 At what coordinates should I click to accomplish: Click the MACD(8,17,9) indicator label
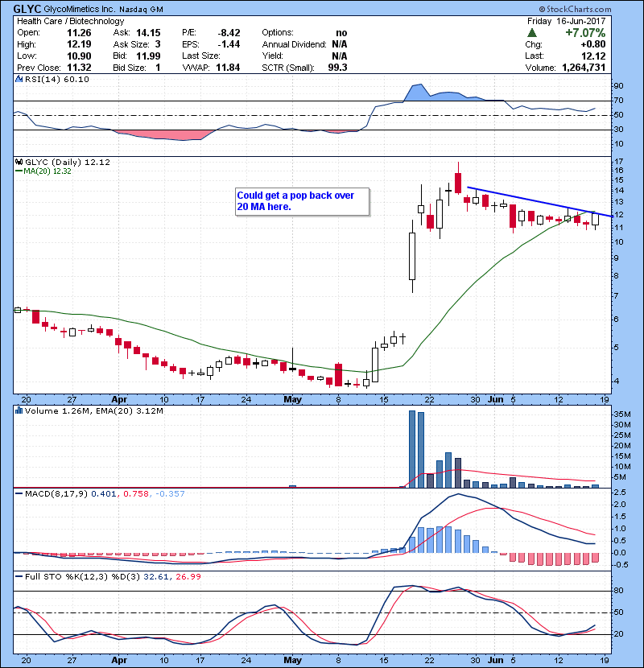coord(56,493)
